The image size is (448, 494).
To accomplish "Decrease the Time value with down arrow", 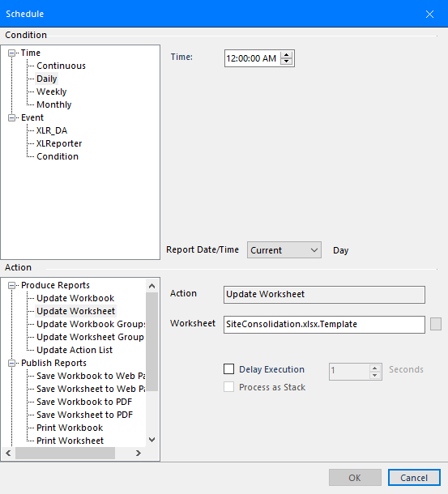I will click(286, 62).
